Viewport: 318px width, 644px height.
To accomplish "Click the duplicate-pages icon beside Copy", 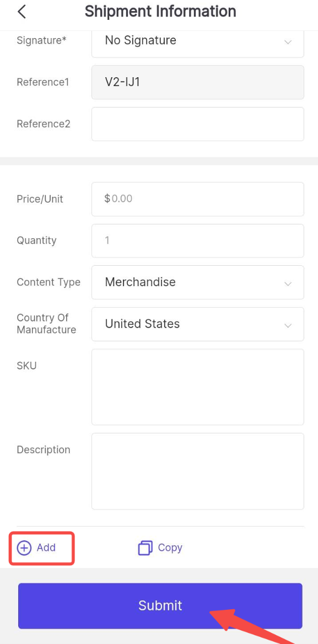I will pos(145,548).
